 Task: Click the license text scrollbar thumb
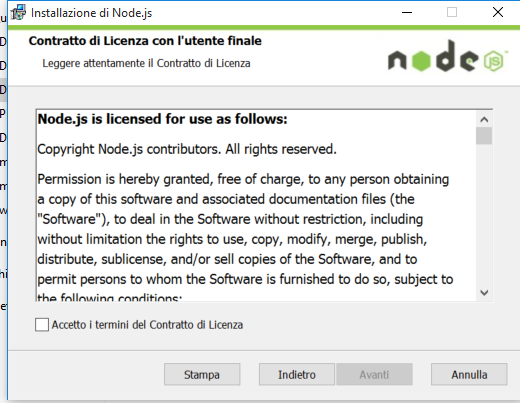coord(484,136)
